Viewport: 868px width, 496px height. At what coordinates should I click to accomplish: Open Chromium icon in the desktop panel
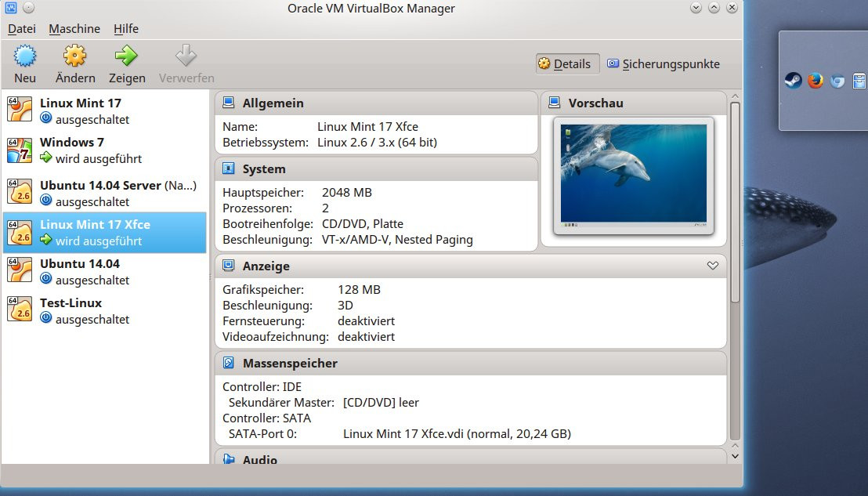click(x=837, y=81)
